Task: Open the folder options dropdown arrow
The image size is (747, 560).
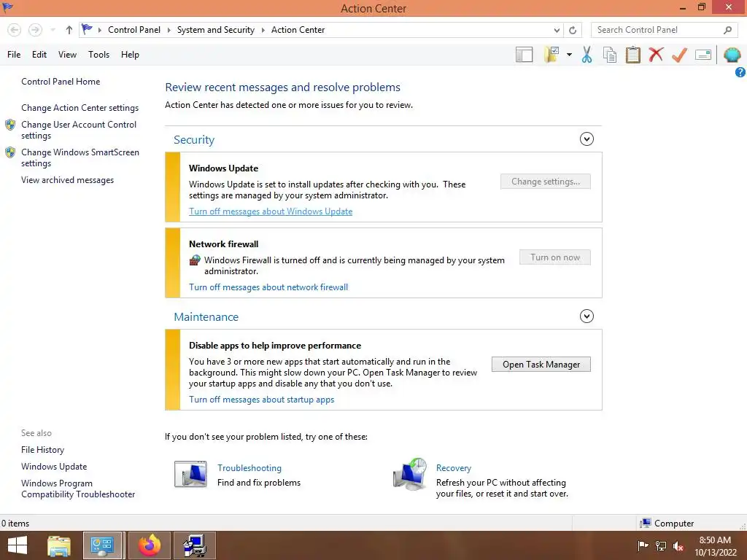Action: [x=569, y=55]
